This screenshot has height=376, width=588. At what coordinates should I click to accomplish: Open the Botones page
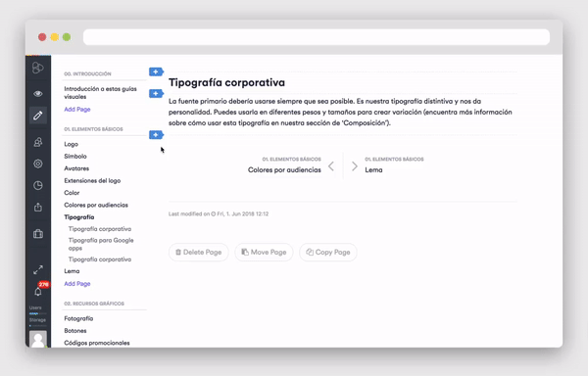(75, 331)
